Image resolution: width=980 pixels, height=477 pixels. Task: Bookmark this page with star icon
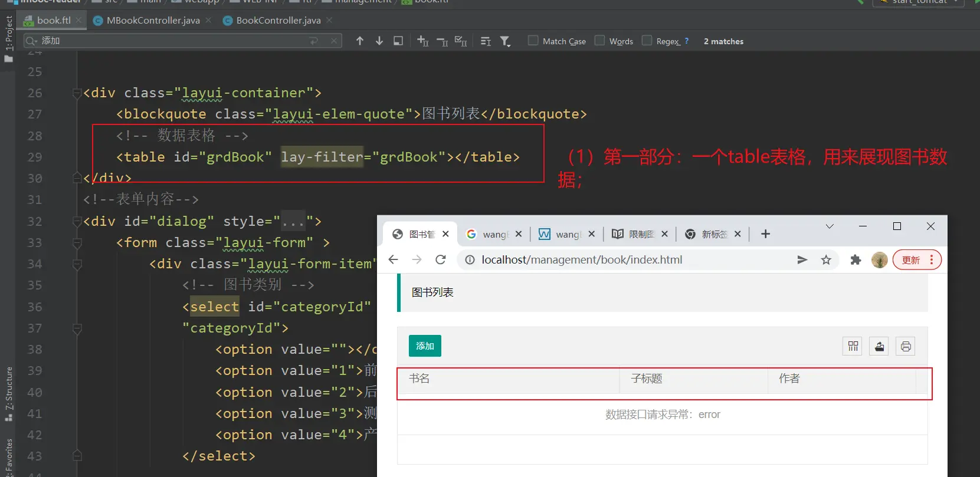[826, 259]
